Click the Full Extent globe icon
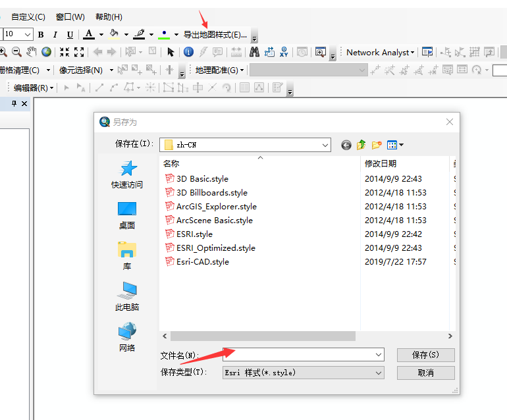The width and height of the screenshot is (507, 420). (x=46, y=52)
